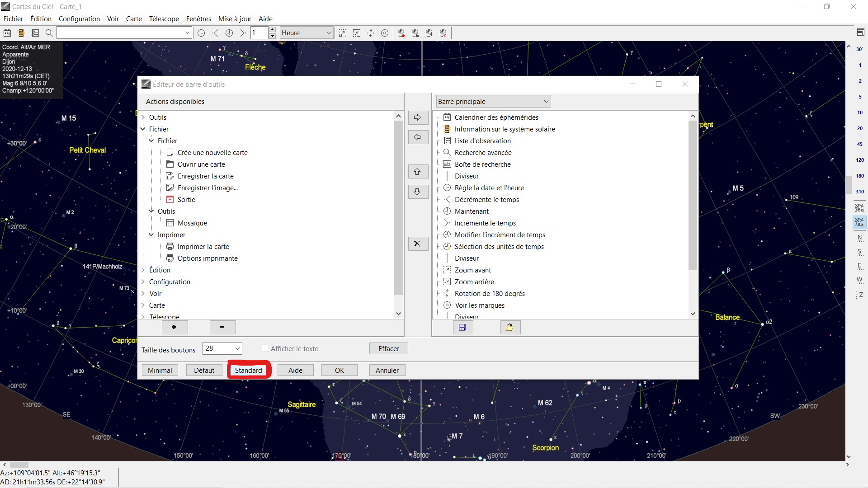Click the load toolbar configuration folder icon
The width and height of the screenshot is (868, 488).
click(510, 327)
